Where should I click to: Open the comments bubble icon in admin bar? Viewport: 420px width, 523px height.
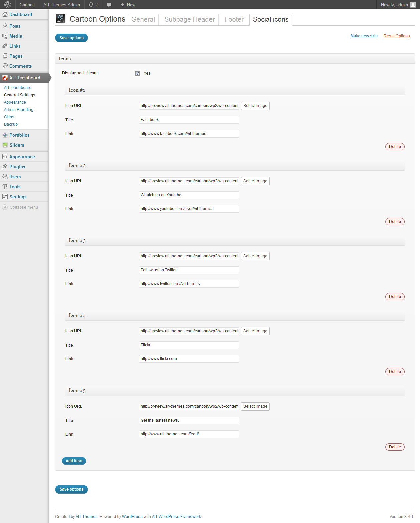tap(109, 5)
